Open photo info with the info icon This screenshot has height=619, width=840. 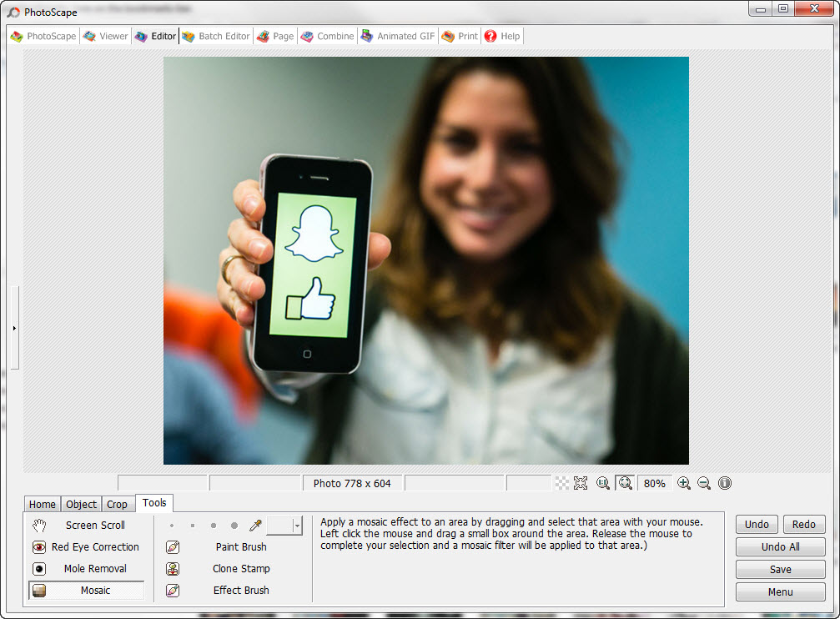pos(724,483)
